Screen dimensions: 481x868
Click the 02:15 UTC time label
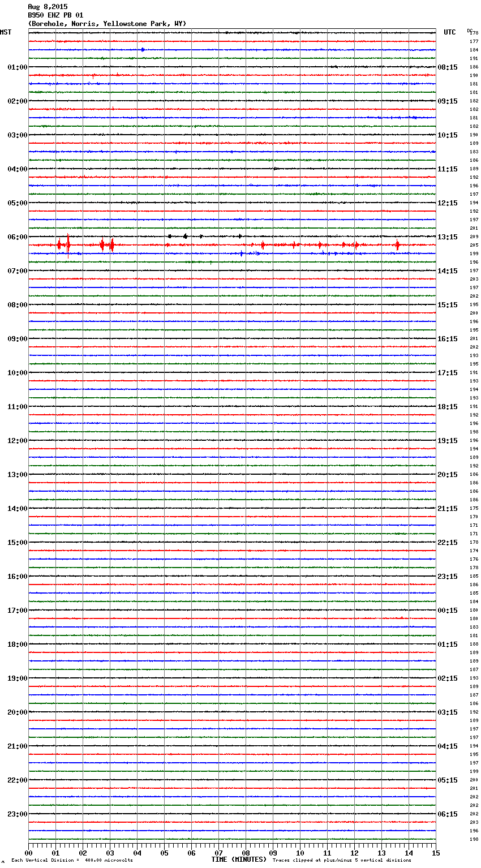(448, 678)
